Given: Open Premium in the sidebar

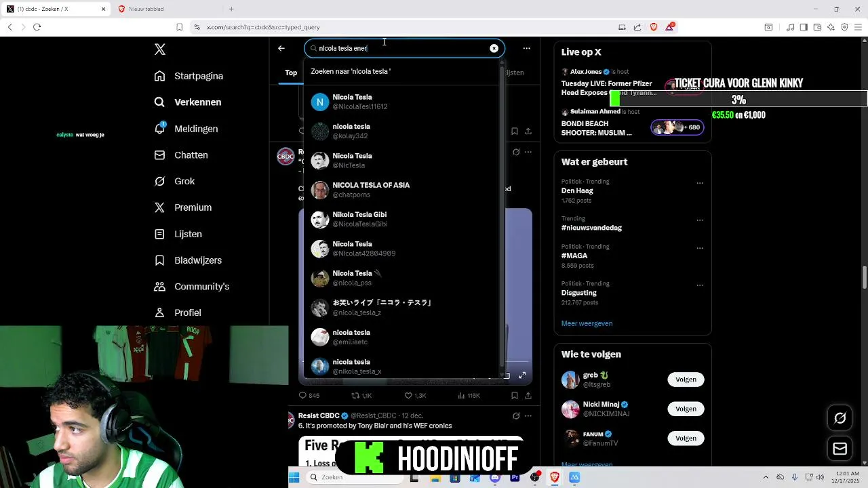Looking at the screenshot, I should 183,207.
